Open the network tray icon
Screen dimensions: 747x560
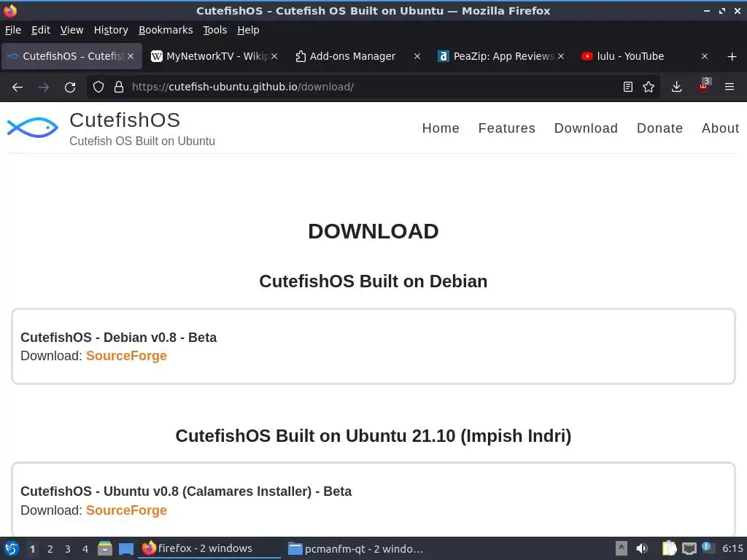[689, 549]
